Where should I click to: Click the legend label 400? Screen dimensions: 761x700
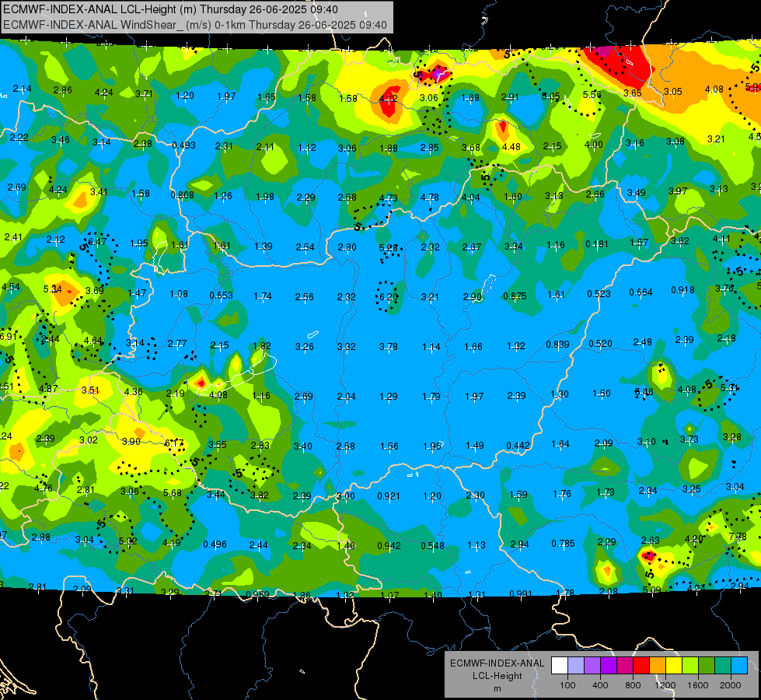point(600,685)
